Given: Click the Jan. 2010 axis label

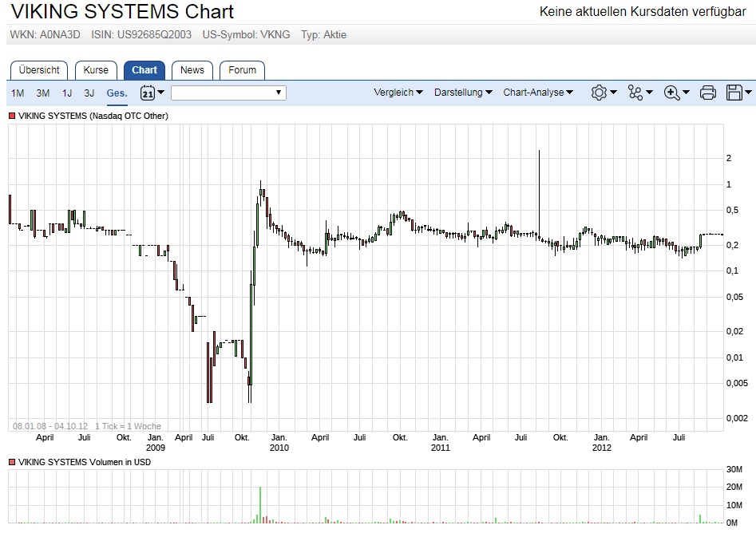Looking at the screenshot, I should (279, 442).
